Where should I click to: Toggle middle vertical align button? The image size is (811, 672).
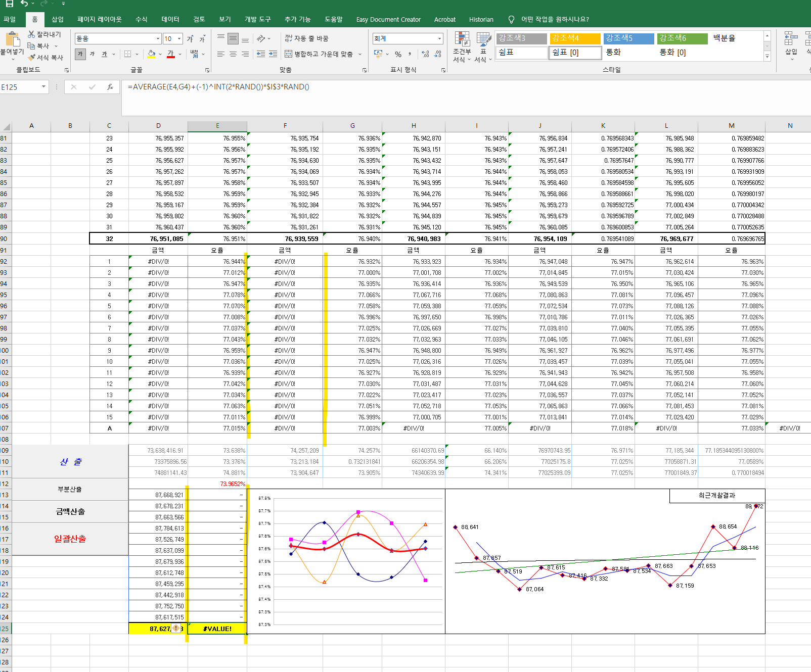click(233, 38)
